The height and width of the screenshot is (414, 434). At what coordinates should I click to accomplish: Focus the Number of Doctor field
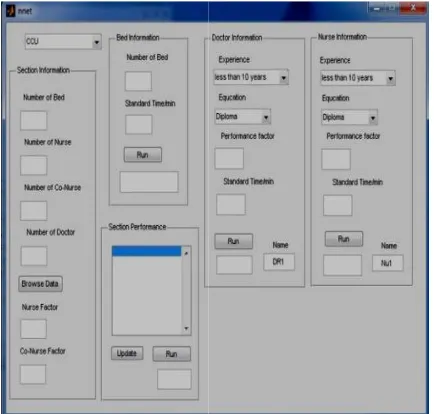[34, 256]
